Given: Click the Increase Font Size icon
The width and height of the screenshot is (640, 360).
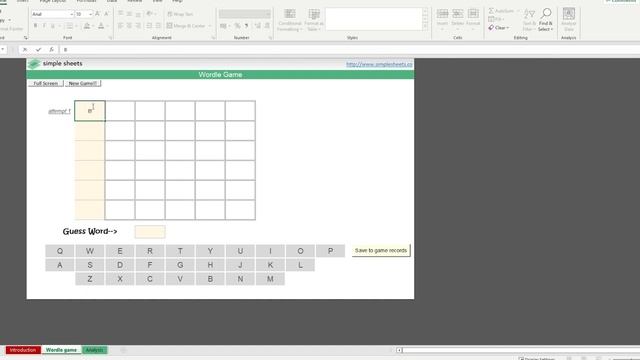Looking at the screenshot, I should coord(97,14).
